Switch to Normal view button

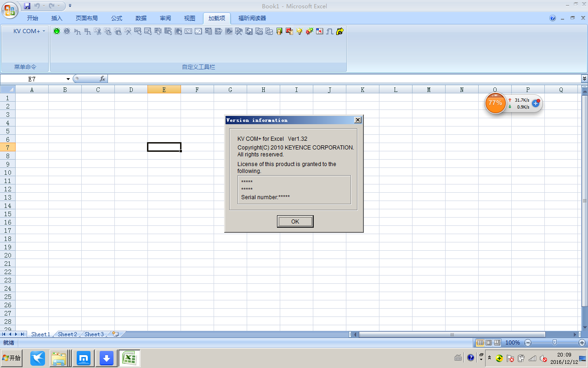point(480,343)
